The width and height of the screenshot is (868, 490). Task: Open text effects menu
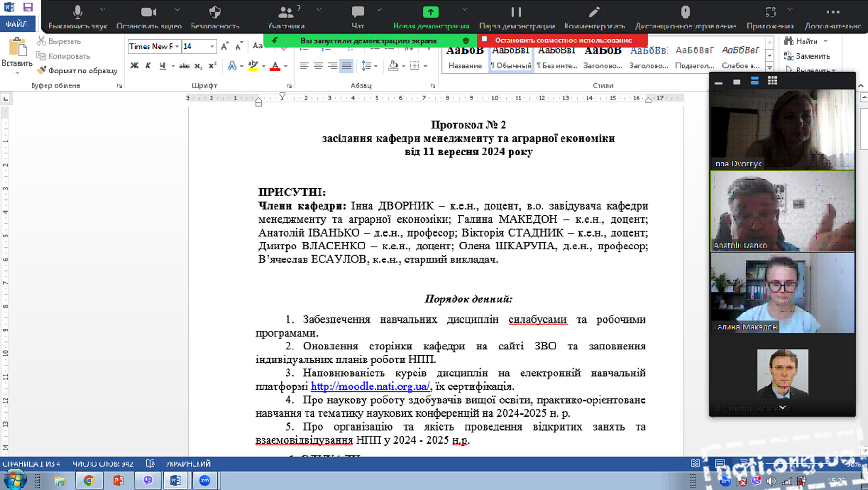coord(232,66)
